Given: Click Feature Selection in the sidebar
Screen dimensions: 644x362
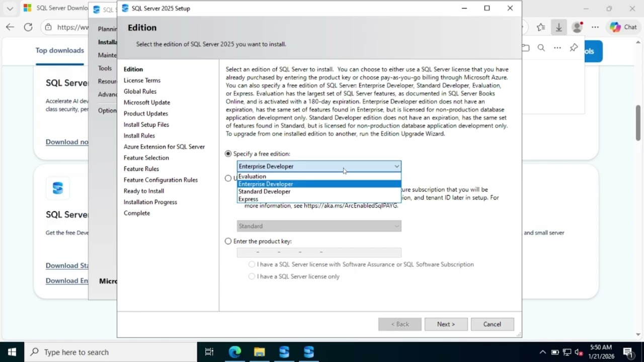Looking at the screenshot, I should tap(146, 158).
